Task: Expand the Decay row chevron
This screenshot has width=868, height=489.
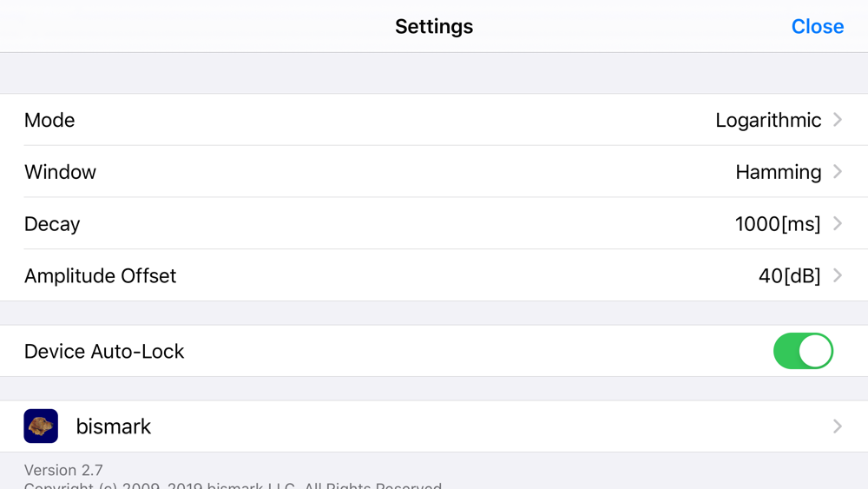Action: (x=838, y=224)
